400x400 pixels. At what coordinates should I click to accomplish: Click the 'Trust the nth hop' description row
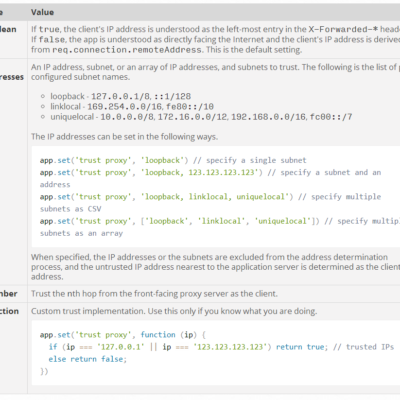point(154,294)
